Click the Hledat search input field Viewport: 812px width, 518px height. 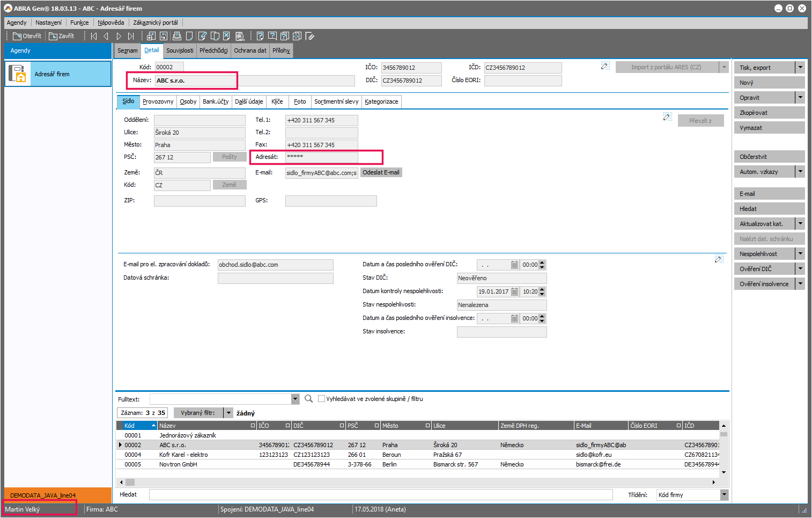point(380,495)
